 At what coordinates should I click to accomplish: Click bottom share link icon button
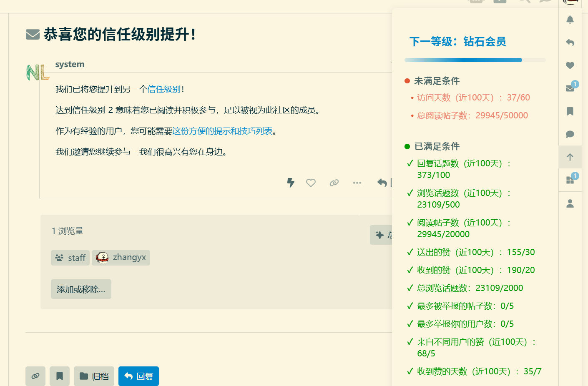click(35, 376)
